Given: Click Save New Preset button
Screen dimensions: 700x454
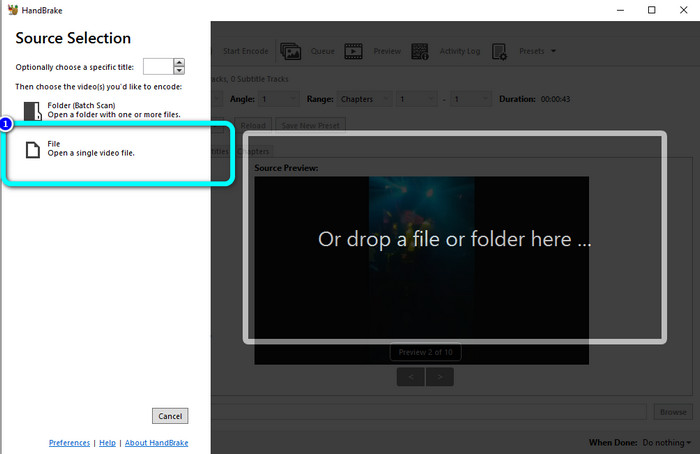Looking at the screenshot, I should [310, 125].
